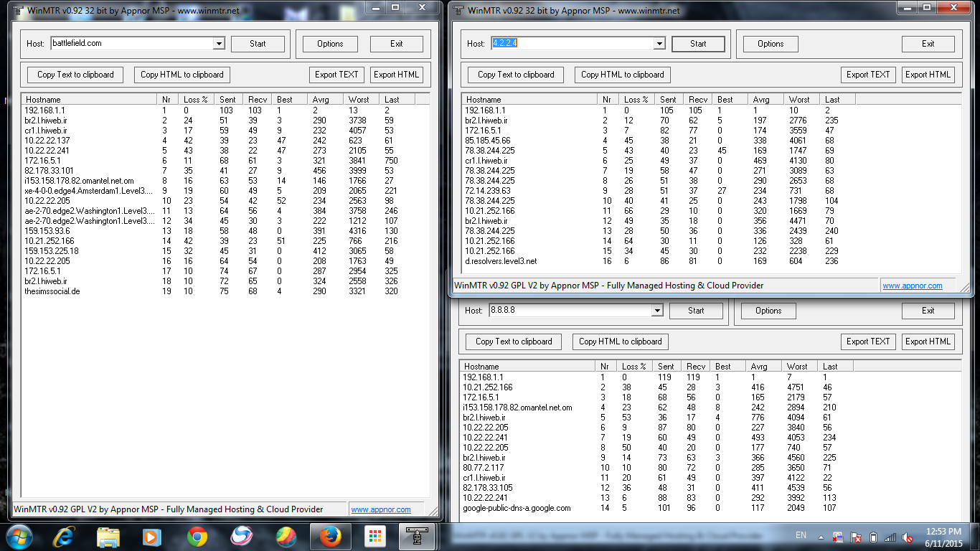Screen dimensions: 980x551
Task: Click the Windows Start orb
Action: click(x=18, y=536)
